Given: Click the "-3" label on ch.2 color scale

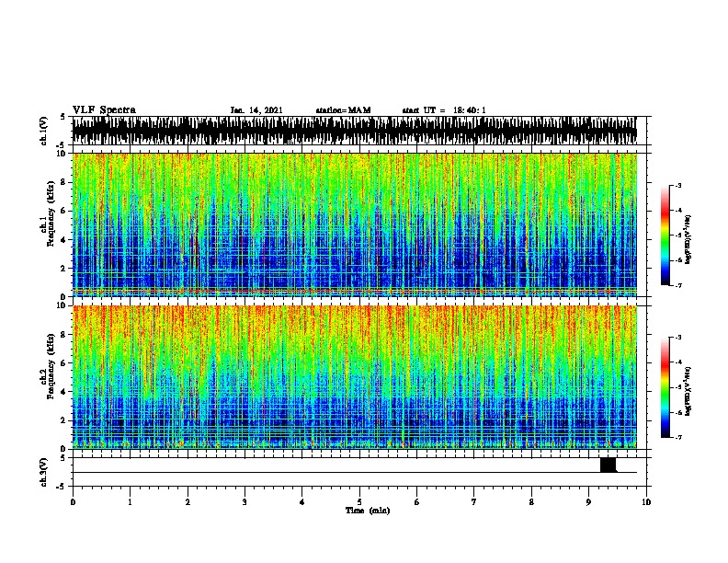Looking at the screenshot, I should coord(678,338).
